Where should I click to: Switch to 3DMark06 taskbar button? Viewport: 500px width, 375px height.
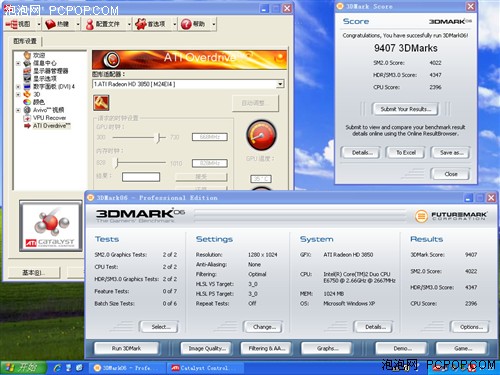click(x=127, y=368)
